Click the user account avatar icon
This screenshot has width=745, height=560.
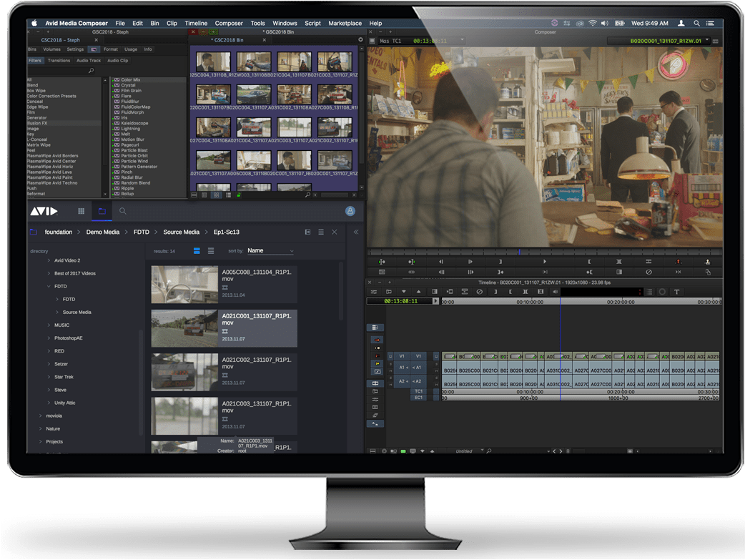click(x=350, y=211)
